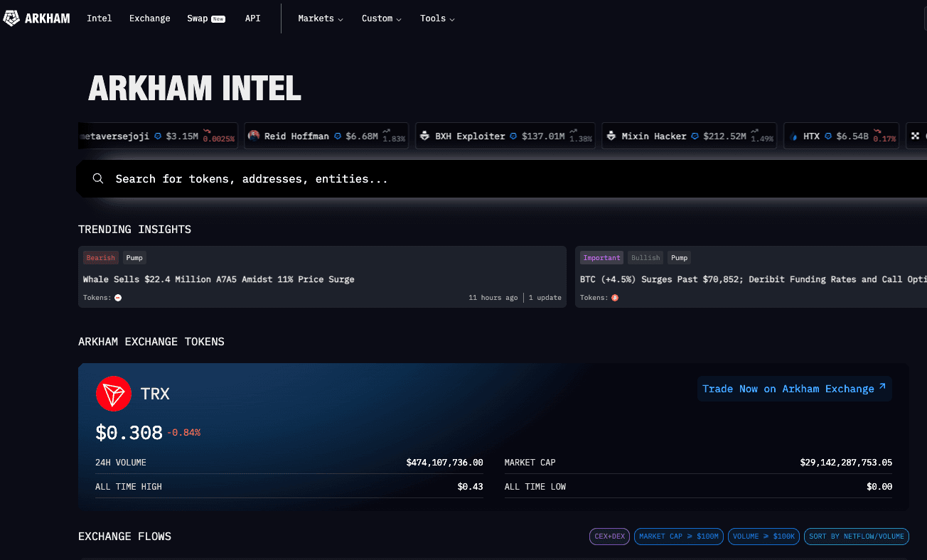Image resolution: width=927 pixels, height=560 pixels.
Task: Click the $137.01M BXH Exploiter value
Action: coord(543,136)
